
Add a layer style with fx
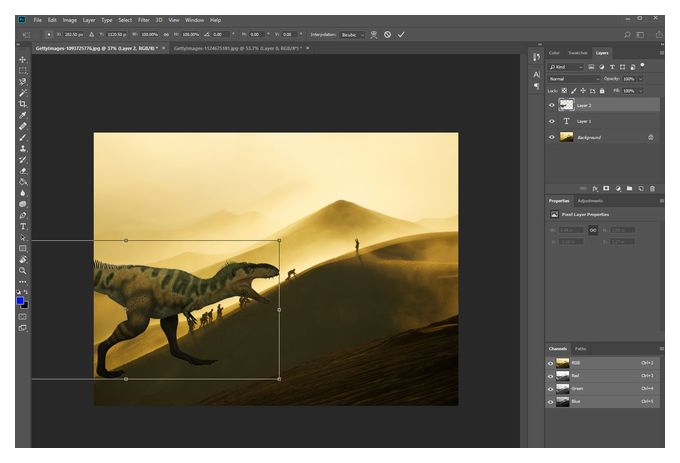tap(595, 189)
